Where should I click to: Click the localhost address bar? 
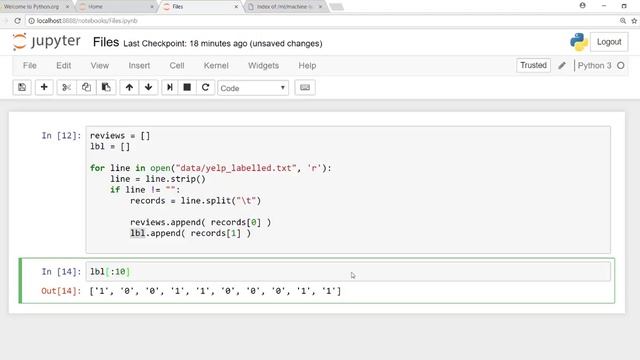(x=322, y=20)
